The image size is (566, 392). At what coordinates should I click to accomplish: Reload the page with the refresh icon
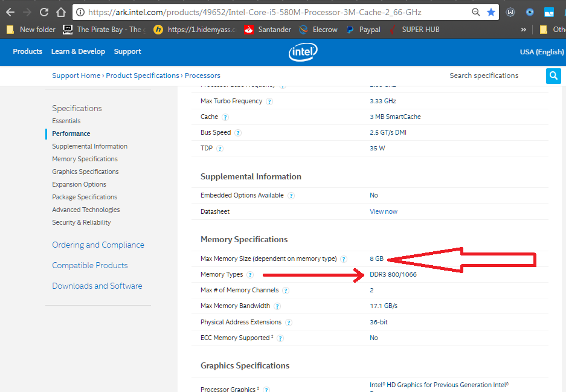point(44,12)
